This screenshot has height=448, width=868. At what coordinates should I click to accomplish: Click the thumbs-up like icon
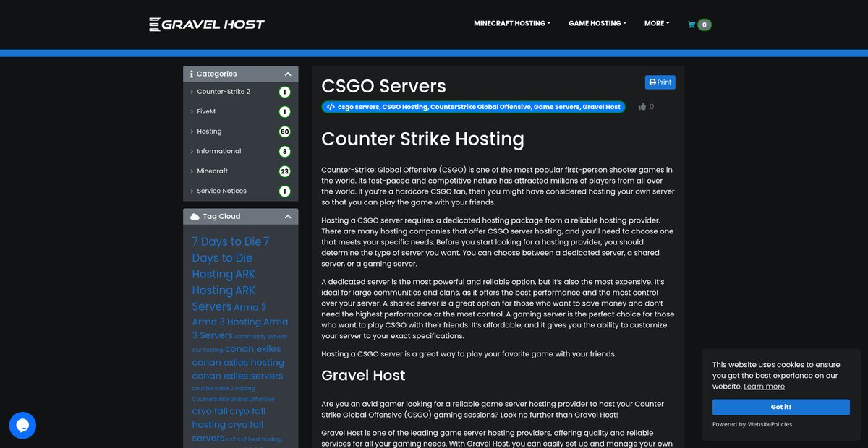[x=642, y=107]
